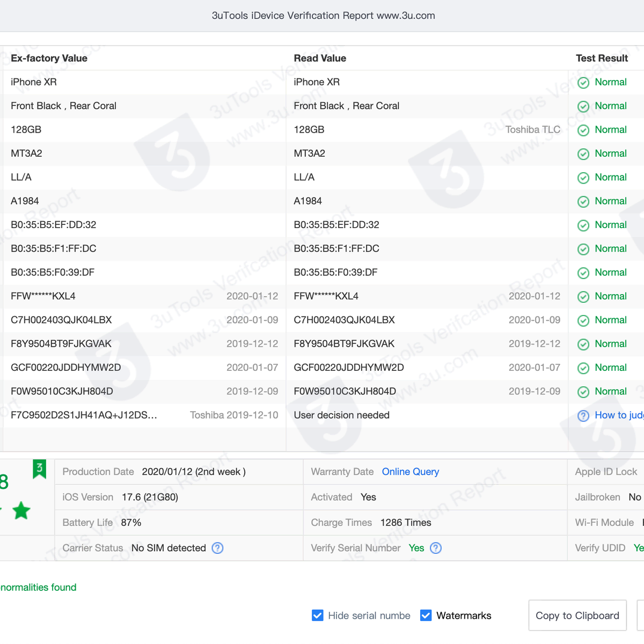The image size is (644, 644).
Task: Click the Read Value column header
Action: (320, 58)
